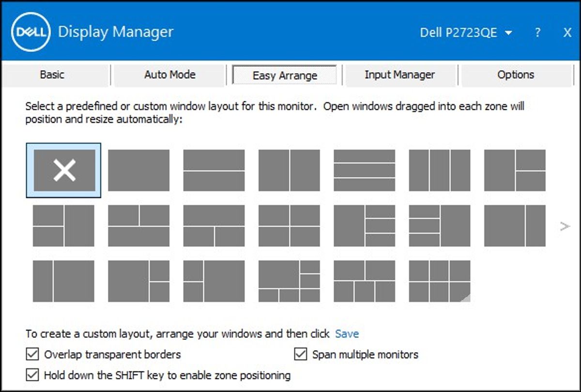Image resolution: width=581 pixels, height=392 pixels.
Task: Select the no-layout X icon
Action: (x=64, y=170)
